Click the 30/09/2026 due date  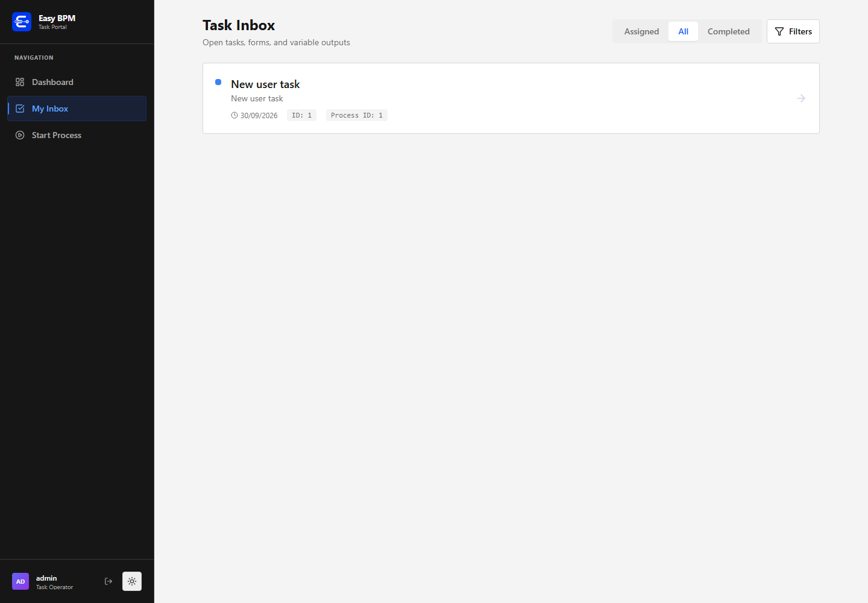[x=259, y=115]
